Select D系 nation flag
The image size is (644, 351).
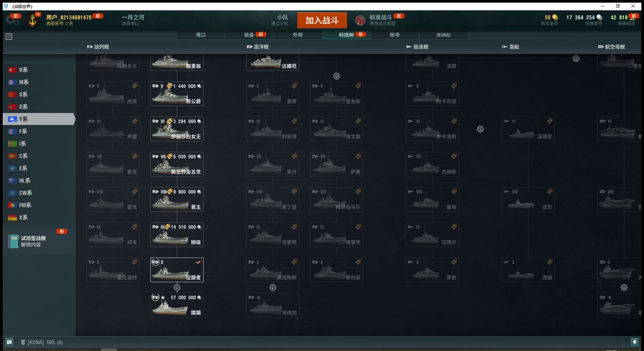(x=12, y=107)
